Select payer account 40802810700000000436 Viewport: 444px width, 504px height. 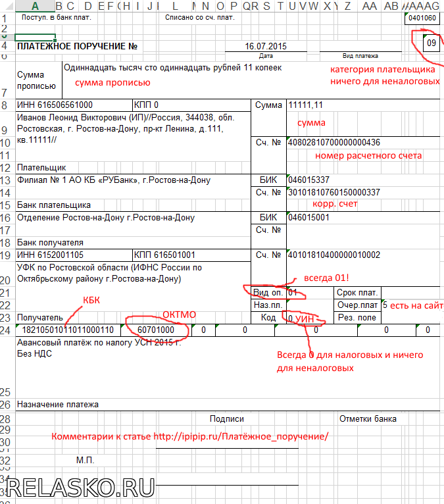coord(334,142)
